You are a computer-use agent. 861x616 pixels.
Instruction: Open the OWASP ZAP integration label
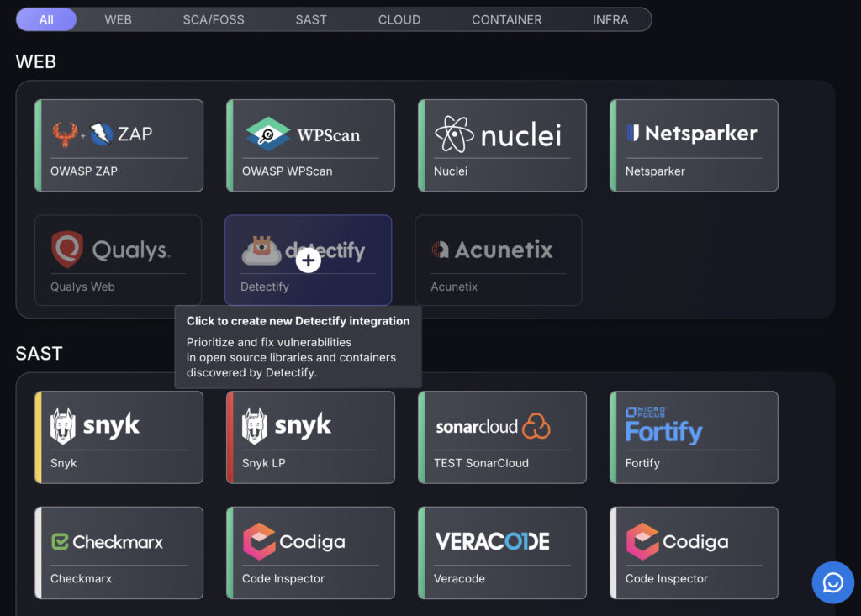(84, 171)
